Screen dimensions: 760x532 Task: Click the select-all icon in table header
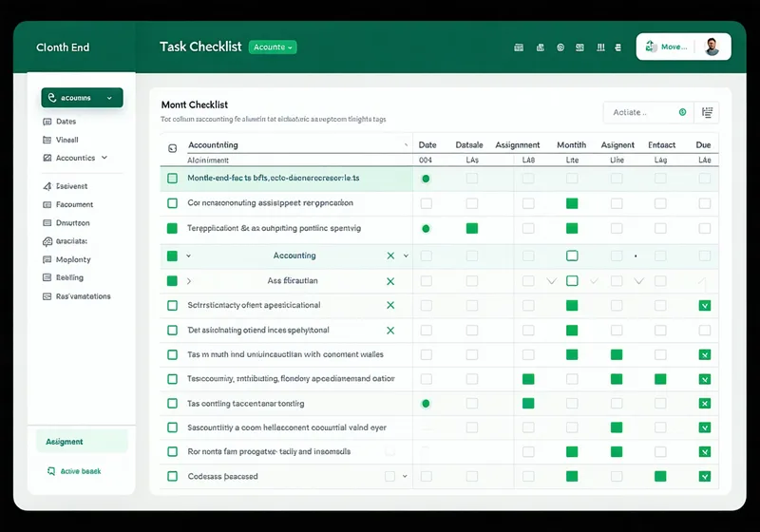[x=172, y=148]
